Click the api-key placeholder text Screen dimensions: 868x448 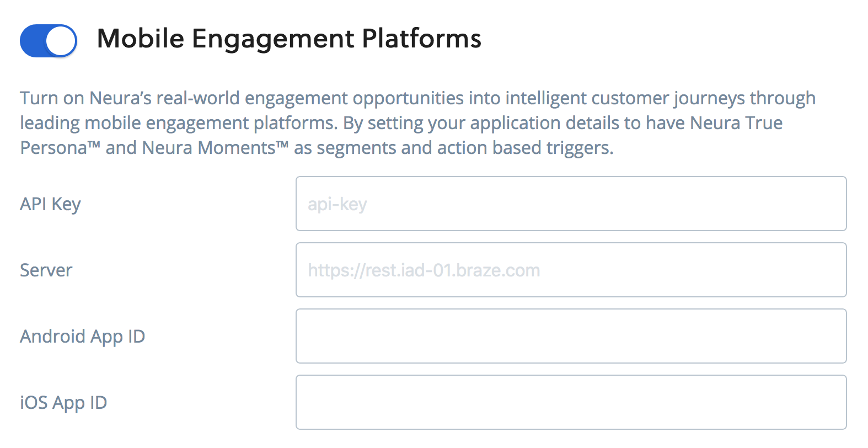click(x=337, y=205)
